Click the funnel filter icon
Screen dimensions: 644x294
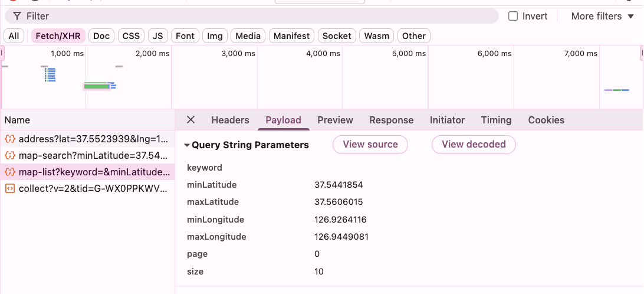coord(17,16)
